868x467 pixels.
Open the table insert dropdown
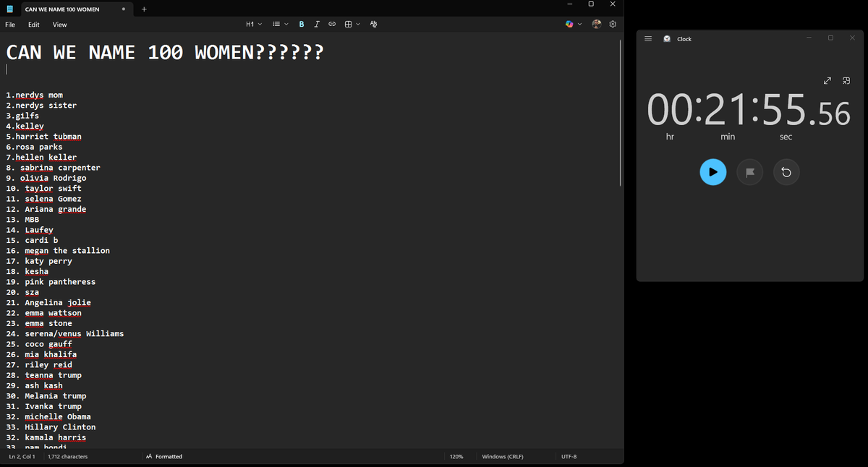pyautogui.click(x=352, y=25)
